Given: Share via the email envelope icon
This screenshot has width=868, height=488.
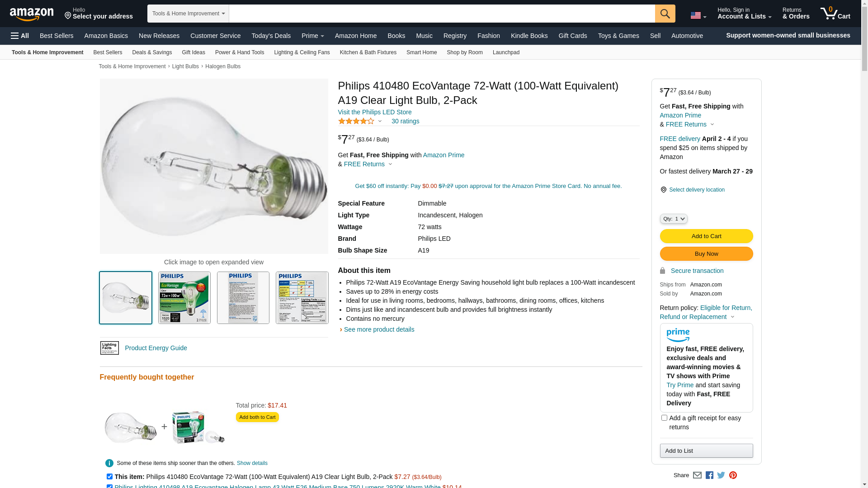Looking at the screenshot, I should click(697, 475).
